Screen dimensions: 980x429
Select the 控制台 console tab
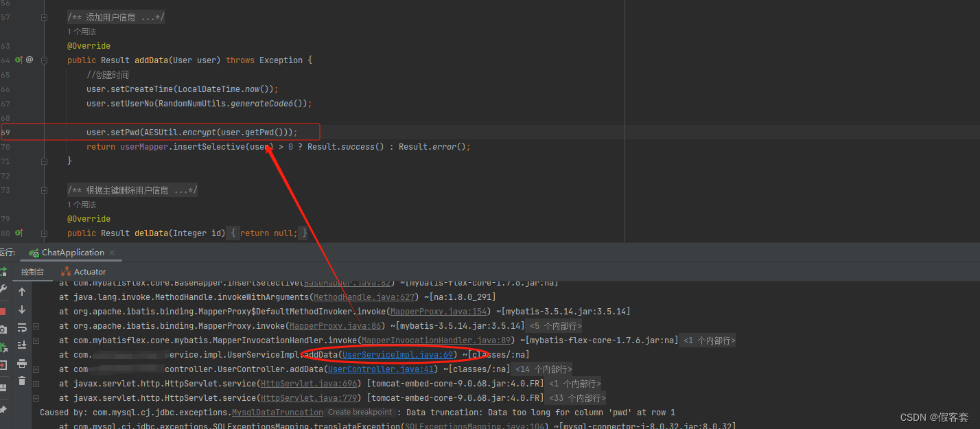[x=34, y=271]
